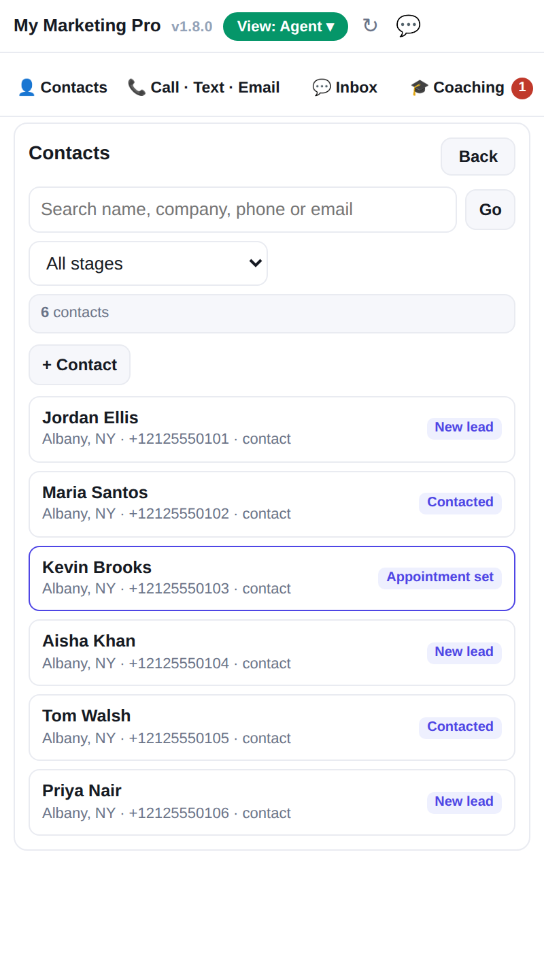The image size is (544, 980).
Task: Click Maria Santos's Contacted stage badge
Action: [x=460, y=503]
